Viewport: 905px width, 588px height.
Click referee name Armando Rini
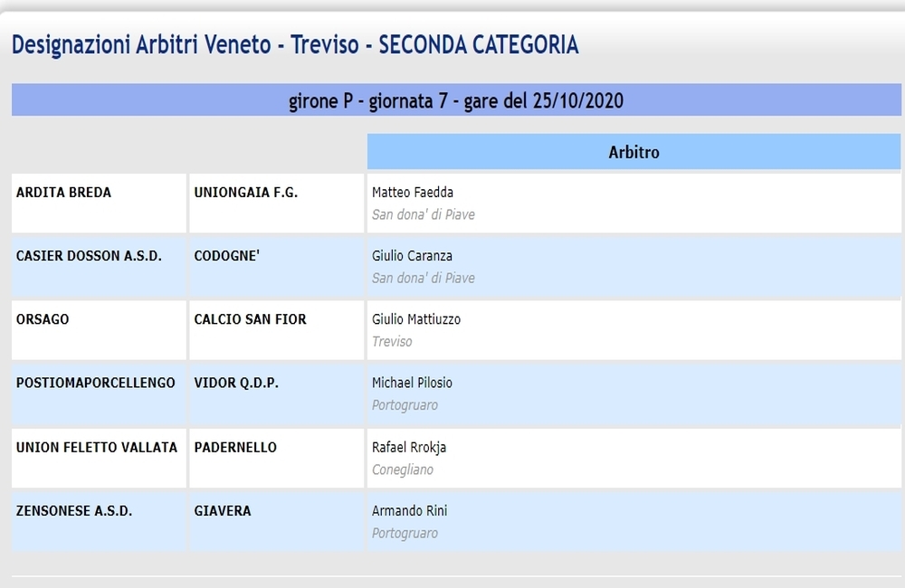click(409, 511)
